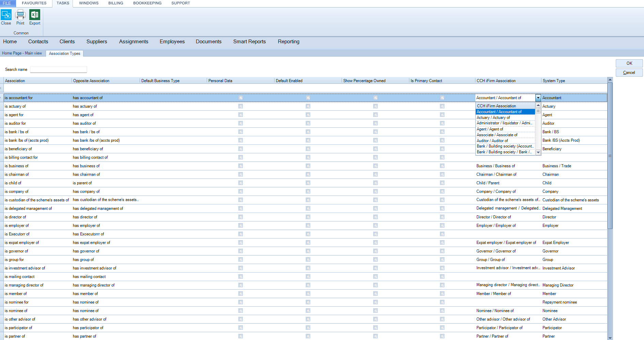The height and width of the screenshot is (340, 644).
Task: Enable Default Enabled for is actuary of
Action: click(x=308, y=106)
